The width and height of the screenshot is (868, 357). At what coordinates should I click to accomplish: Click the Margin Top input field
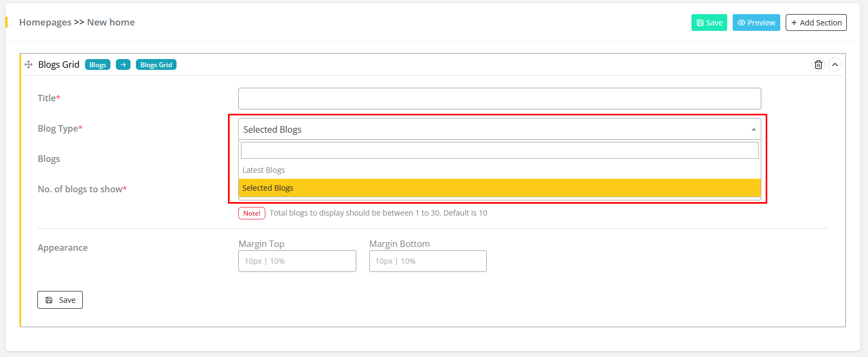pyautogui.click(x=297, y=261)
